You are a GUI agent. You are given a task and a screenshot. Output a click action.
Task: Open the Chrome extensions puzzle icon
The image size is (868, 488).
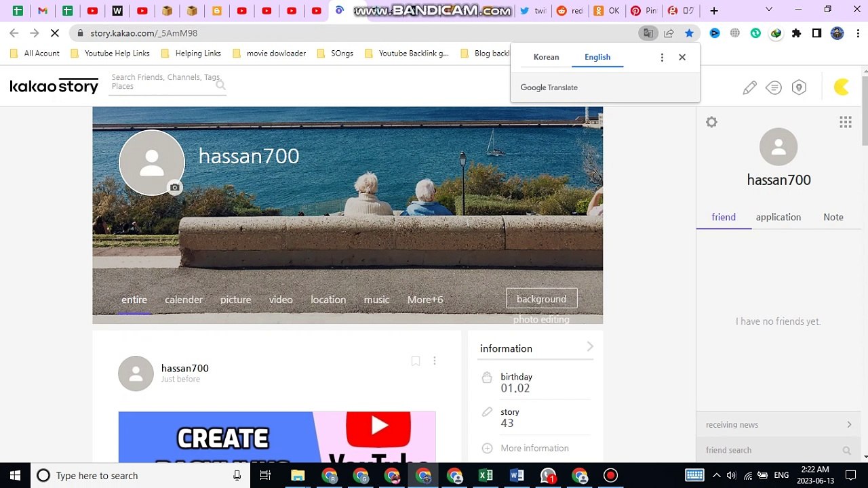pyautogui.click(x=796, y=33)
